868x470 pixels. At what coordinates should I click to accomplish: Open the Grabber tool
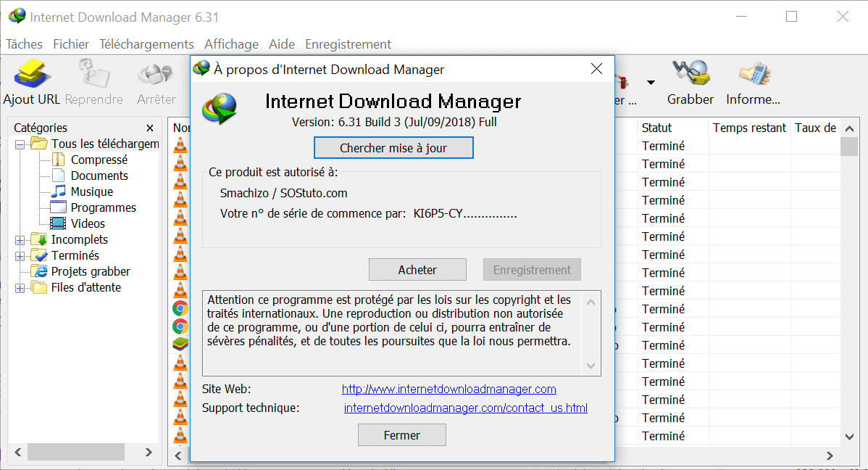690,74
